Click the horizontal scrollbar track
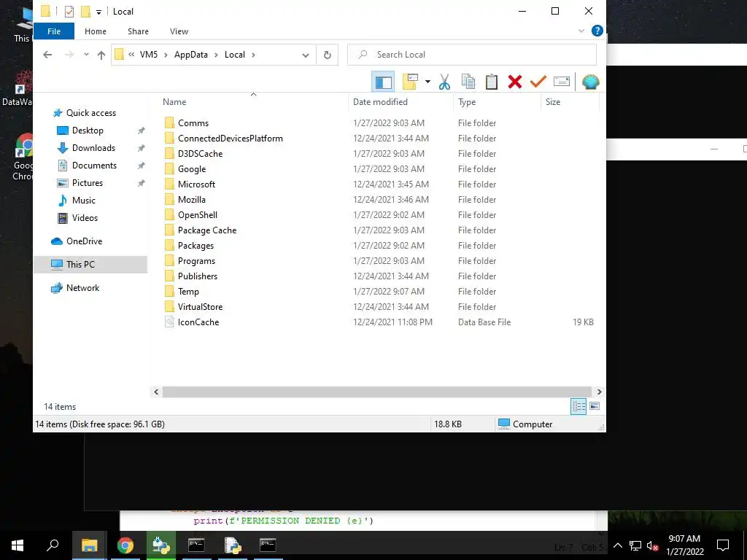 tap(377, 392)
